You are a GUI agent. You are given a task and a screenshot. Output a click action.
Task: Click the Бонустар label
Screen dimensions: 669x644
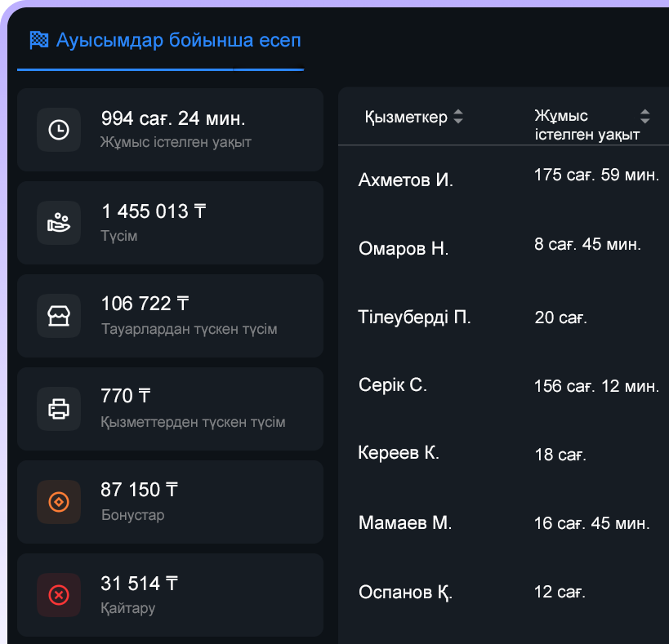pos(132,515)
